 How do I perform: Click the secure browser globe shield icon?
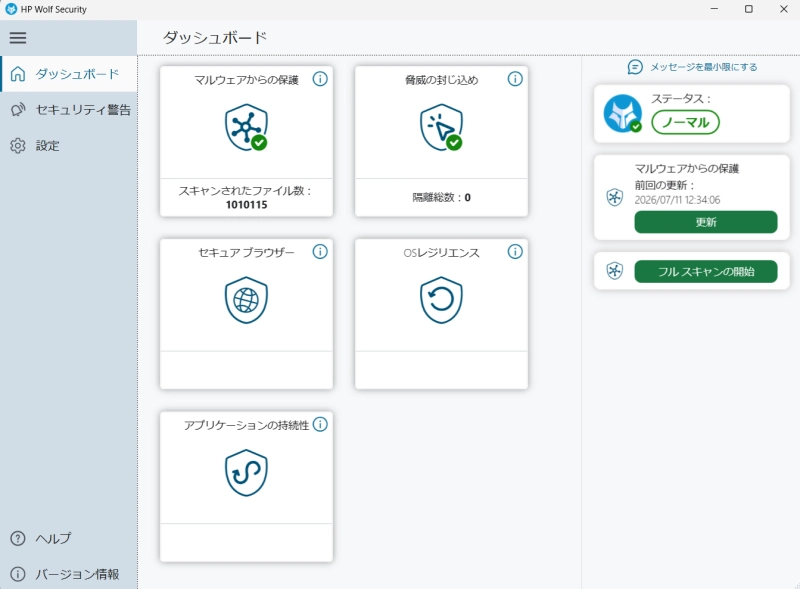(246, 300)
